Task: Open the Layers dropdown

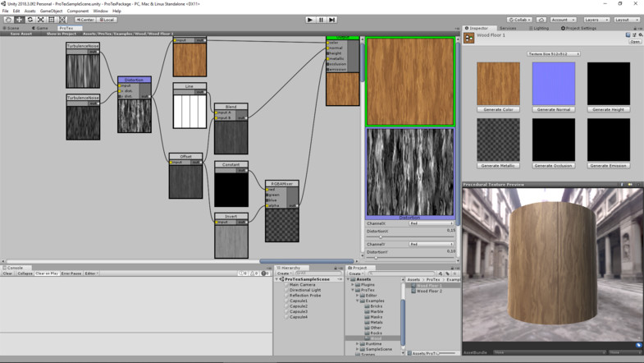Action: [596, 20]
